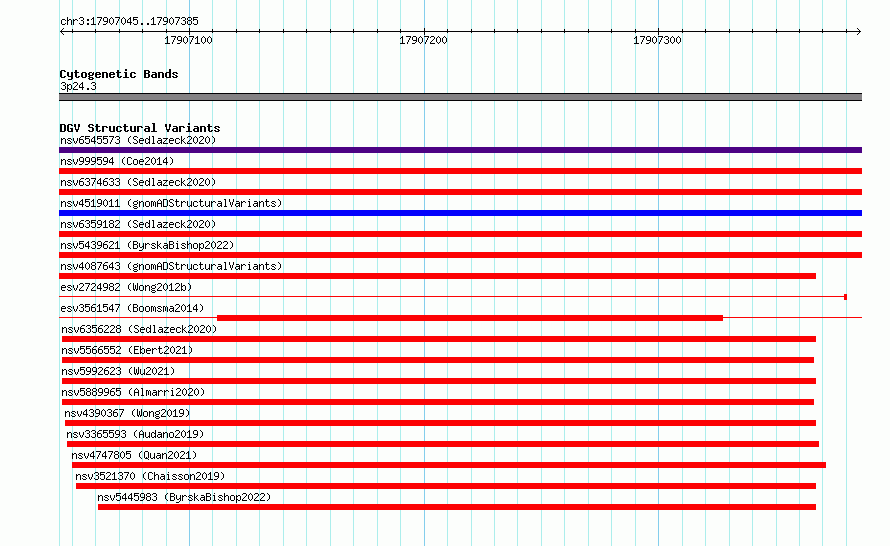This screenshot has width=890, height=546.
Task: Click the 3p24.3 band label
Action: 78,86
